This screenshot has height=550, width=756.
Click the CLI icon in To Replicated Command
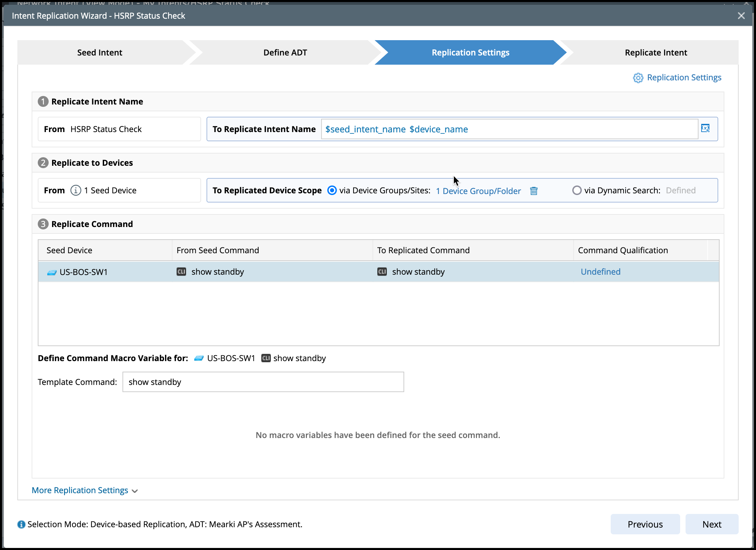click(x=382, y=272)
